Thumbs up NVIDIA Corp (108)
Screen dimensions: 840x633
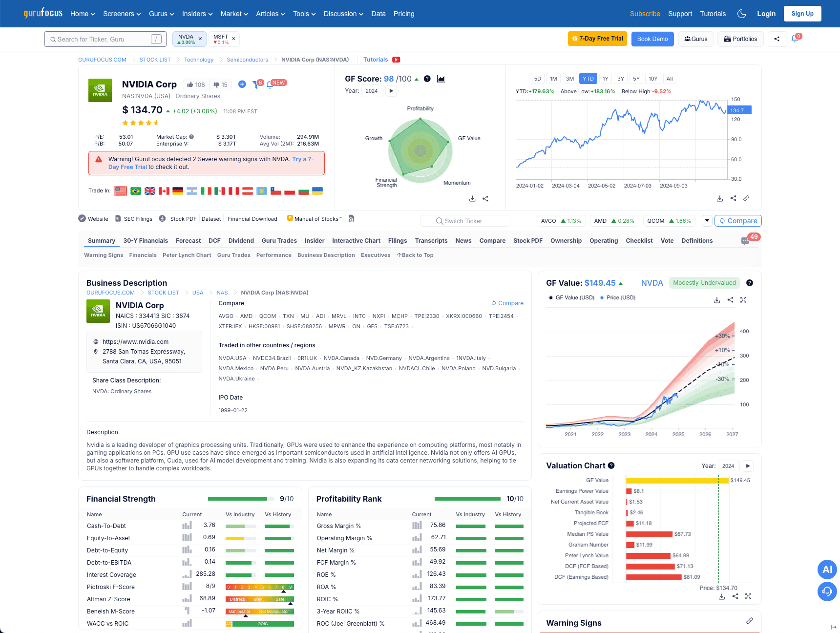(x=196, y=84)
